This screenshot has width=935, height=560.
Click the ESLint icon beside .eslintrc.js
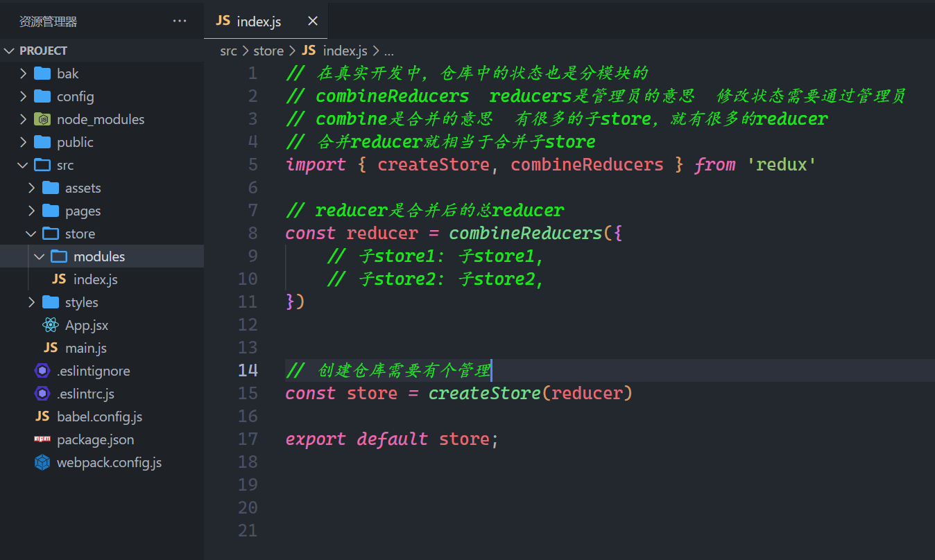42,394
